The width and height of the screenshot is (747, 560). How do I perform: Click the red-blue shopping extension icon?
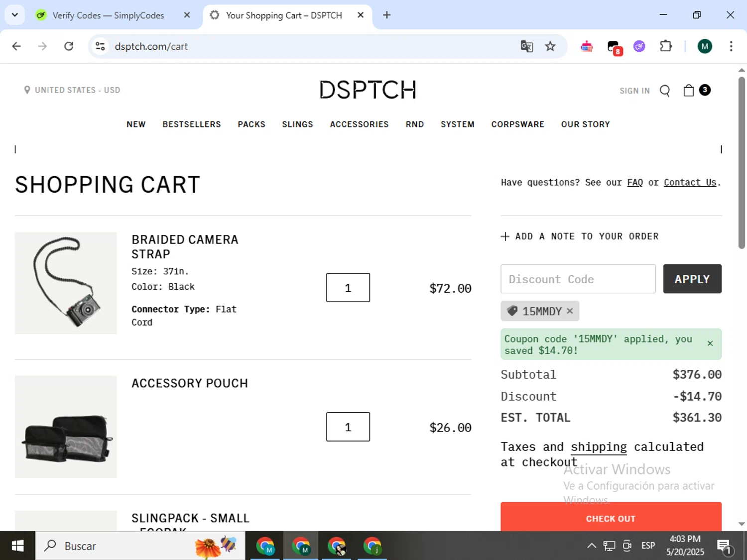(587, 46)
